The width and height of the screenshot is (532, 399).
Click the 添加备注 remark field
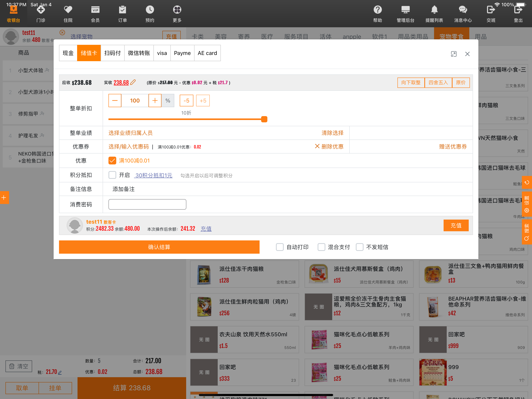click(x=123, y=189)
